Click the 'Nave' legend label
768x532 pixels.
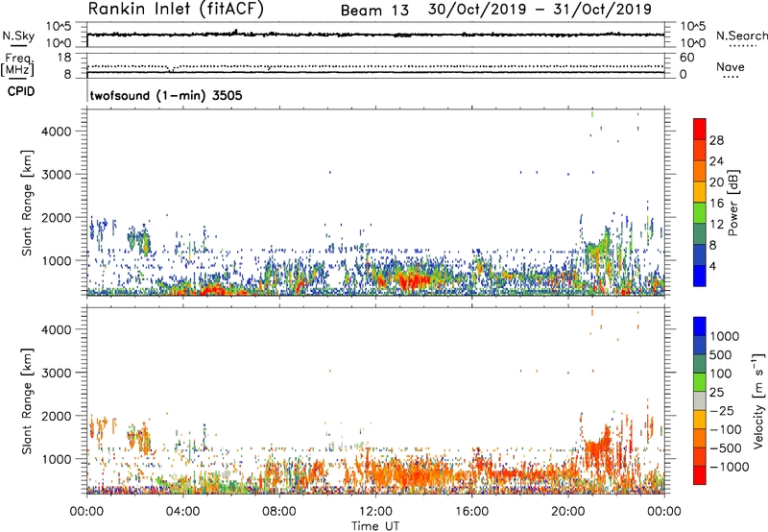click(x=730, y=67)
